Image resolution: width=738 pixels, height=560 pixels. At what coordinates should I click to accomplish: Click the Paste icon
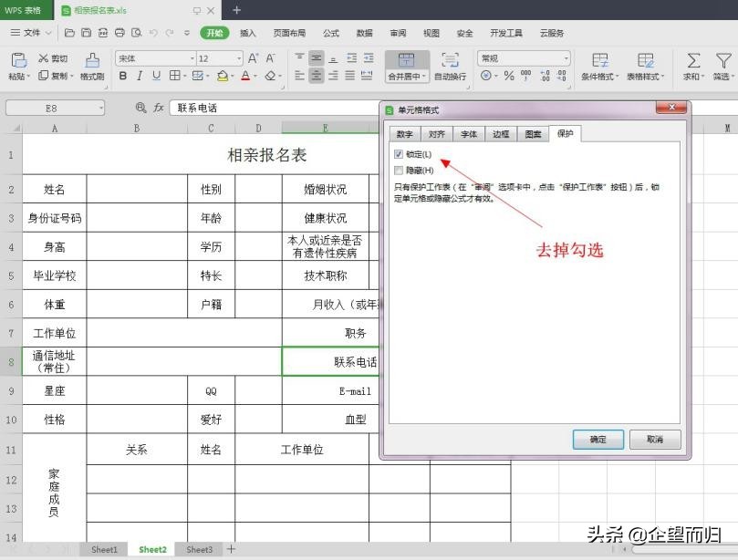pyautogui.click(x=18, y=60)
